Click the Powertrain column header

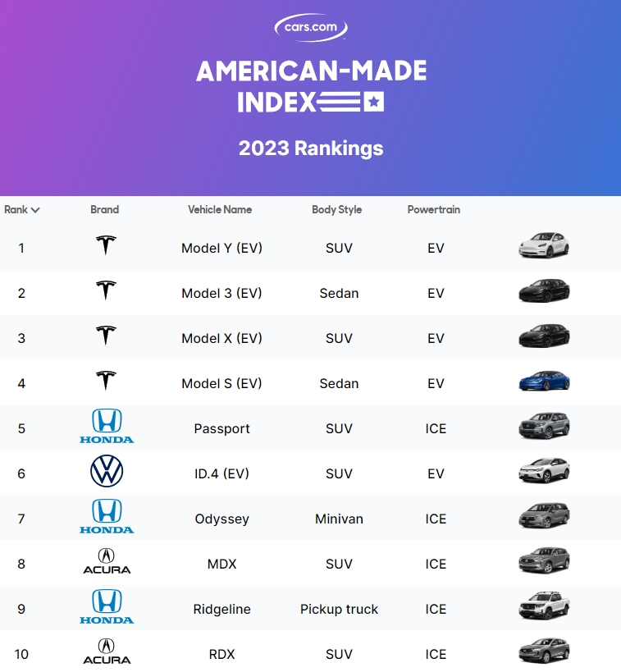point(434,209)
